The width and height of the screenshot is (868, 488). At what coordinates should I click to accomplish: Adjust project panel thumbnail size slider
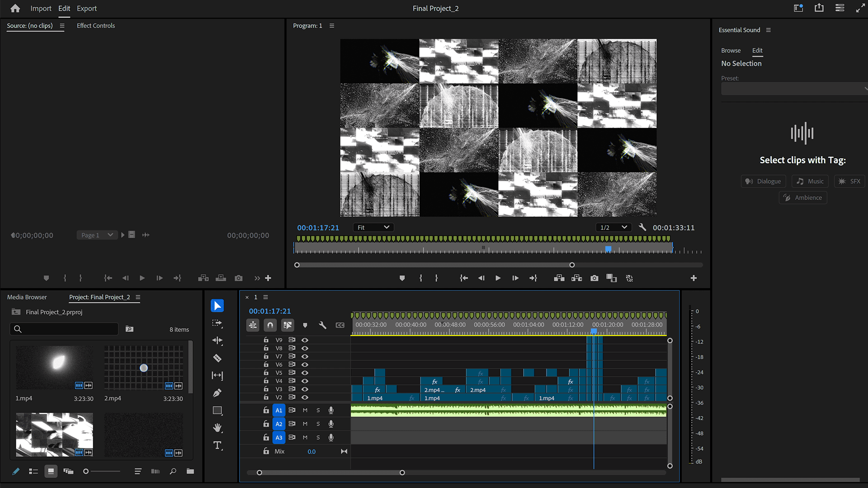click(86, 472)
